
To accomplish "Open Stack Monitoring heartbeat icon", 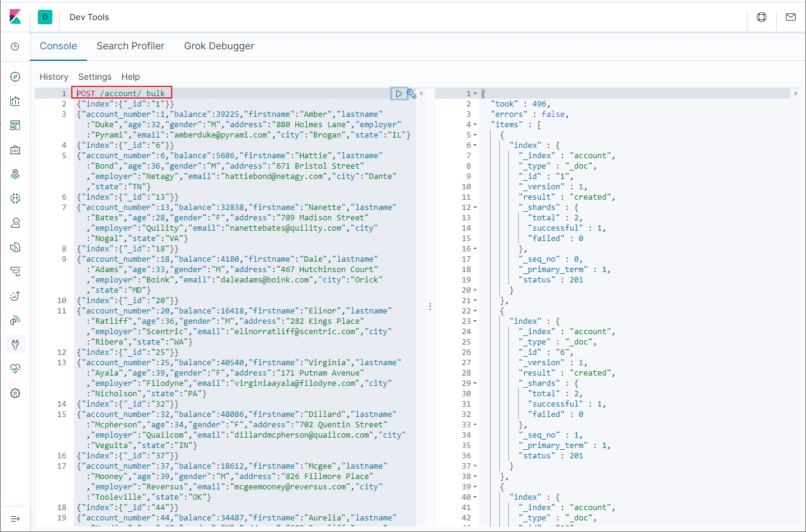I will (15, 369).
